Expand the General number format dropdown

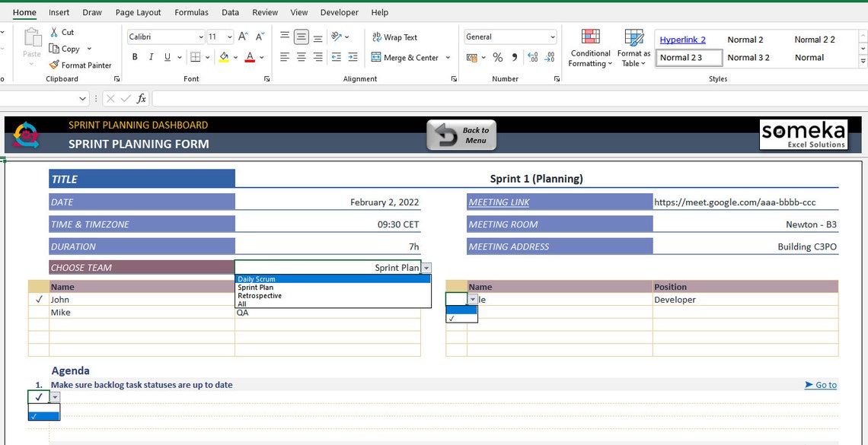pyautogui.click(x=554, y=36)
